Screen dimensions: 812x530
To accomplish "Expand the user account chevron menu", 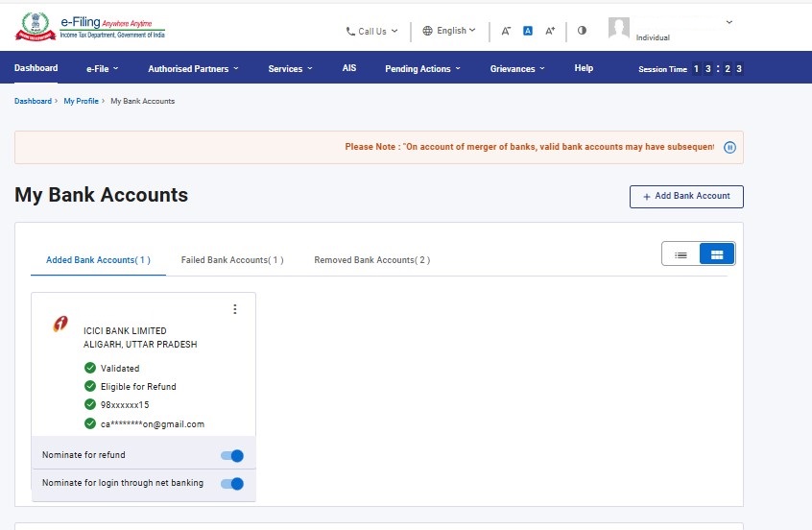I will click(729, 22).
